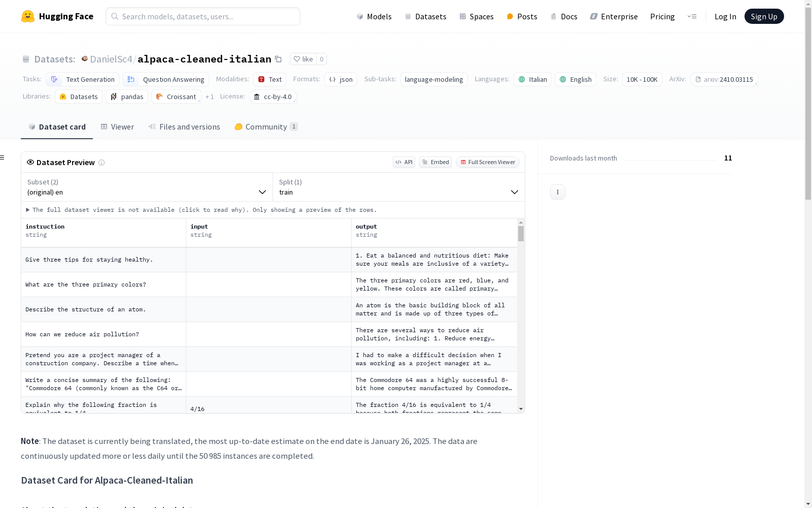Filter by the Text Generation task tag

tap(83, 79)
